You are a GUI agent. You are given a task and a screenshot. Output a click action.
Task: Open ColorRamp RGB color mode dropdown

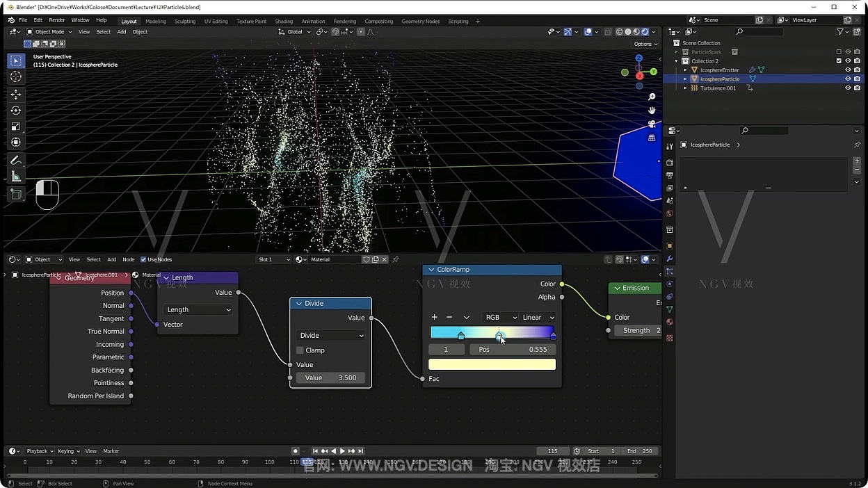(x=500, y=317)
